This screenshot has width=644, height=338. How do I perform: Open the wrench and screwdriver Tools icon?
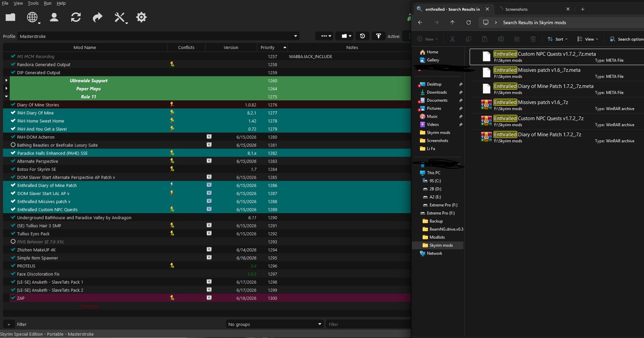point(120,17)
